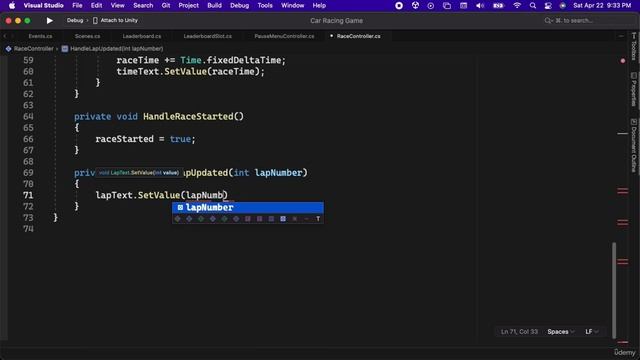Screen dimensions: 640x360
Task: Click the parameter icon beside lapNumber suggestion
Action: coord(180,207)
